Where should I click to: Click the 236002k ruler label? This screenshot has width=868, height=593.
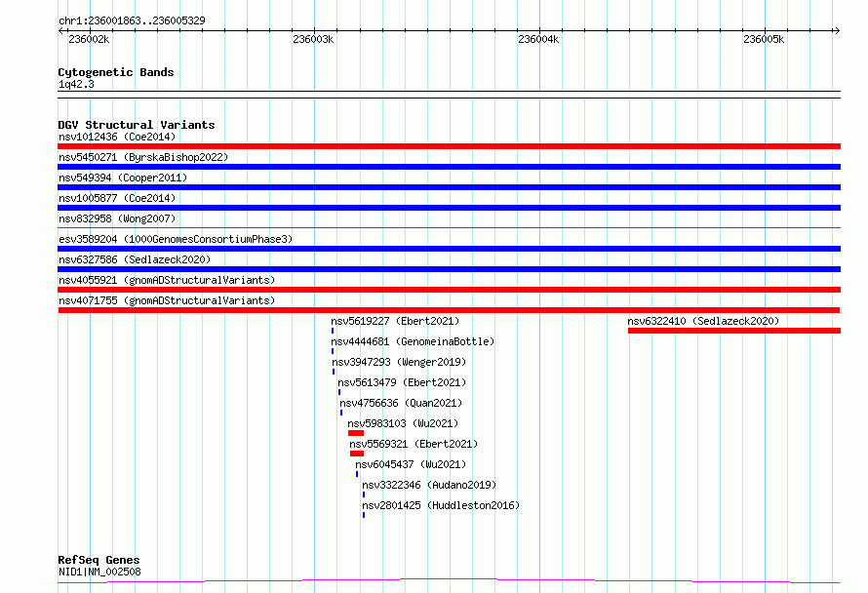tap(89, 39)
